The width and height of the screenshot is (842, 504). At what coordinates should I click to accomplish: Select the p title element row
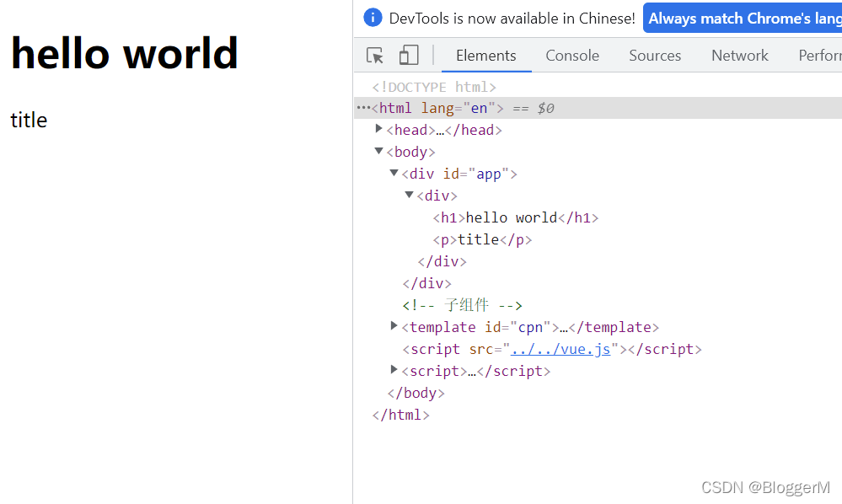click(x=482, y=239)
